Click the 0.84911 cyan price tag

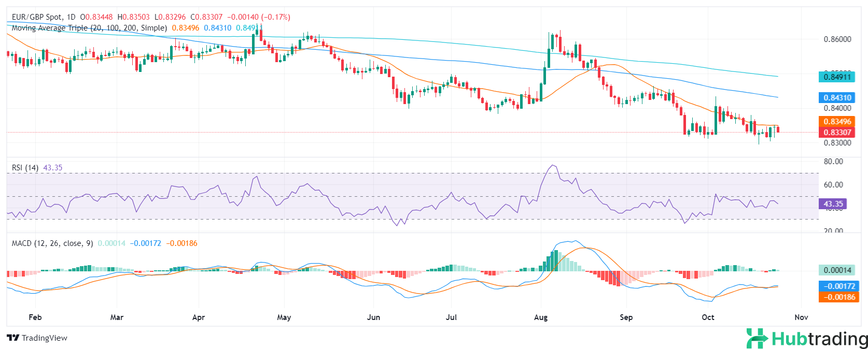click(x=837, y=77)
